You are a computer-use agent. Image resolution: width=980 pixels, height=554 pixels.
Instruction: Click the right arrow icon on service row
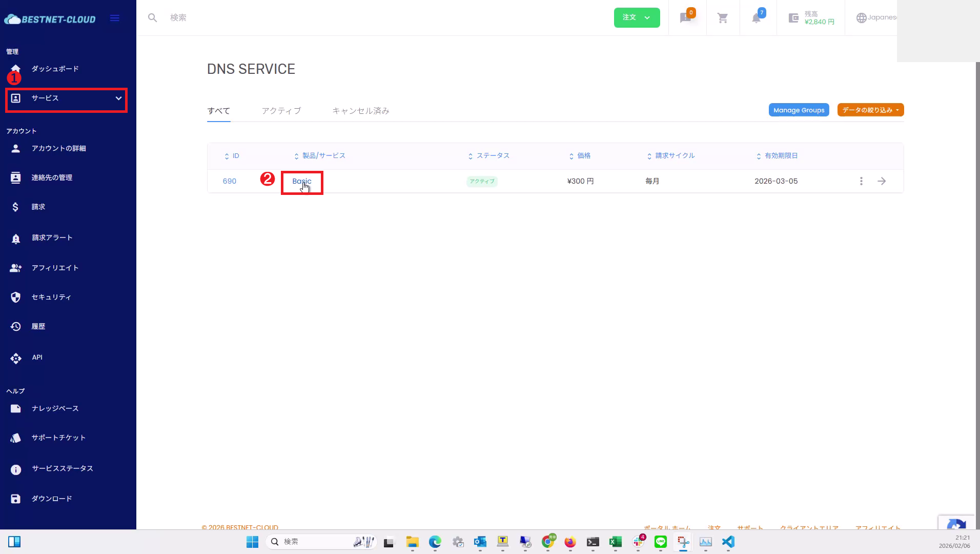click(882, 181)
